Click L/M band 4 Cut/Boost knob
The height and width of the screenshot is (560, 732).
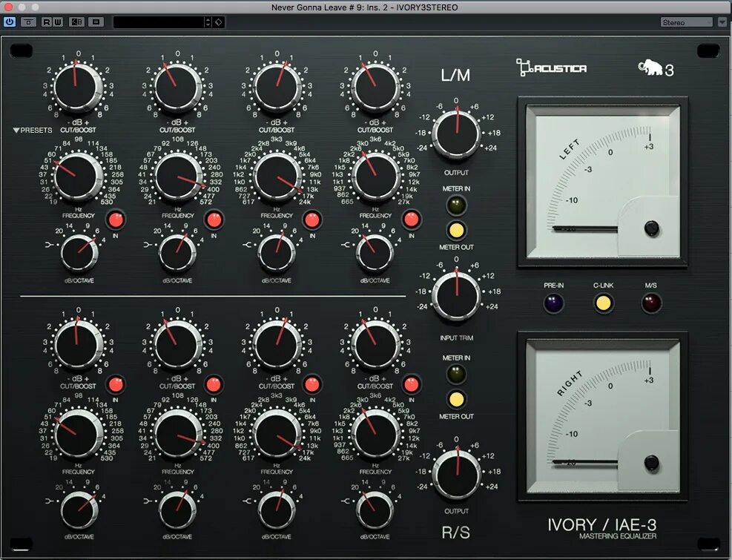point(375,88)
